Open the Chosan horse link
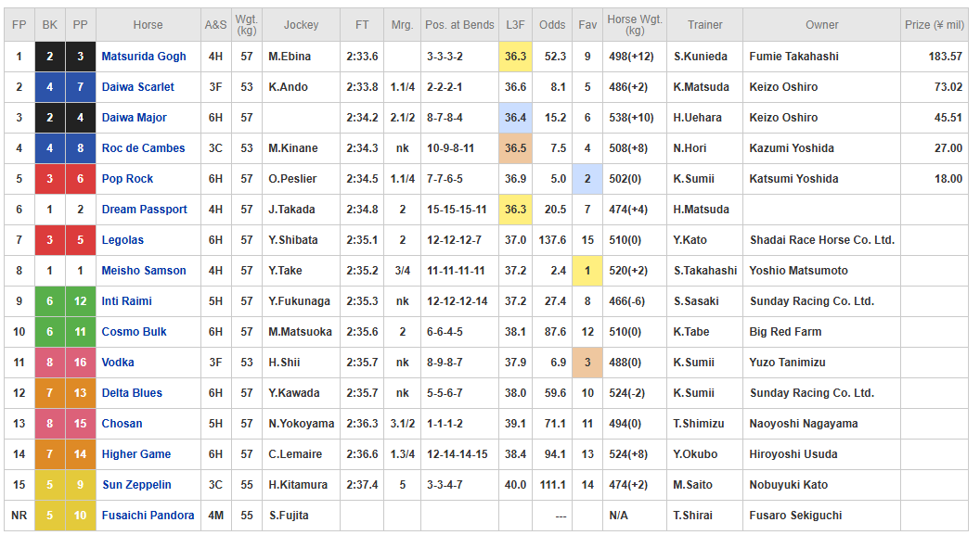Image resolution: width=980 pixels, height=548 pixels. click(x=122, y=423)
